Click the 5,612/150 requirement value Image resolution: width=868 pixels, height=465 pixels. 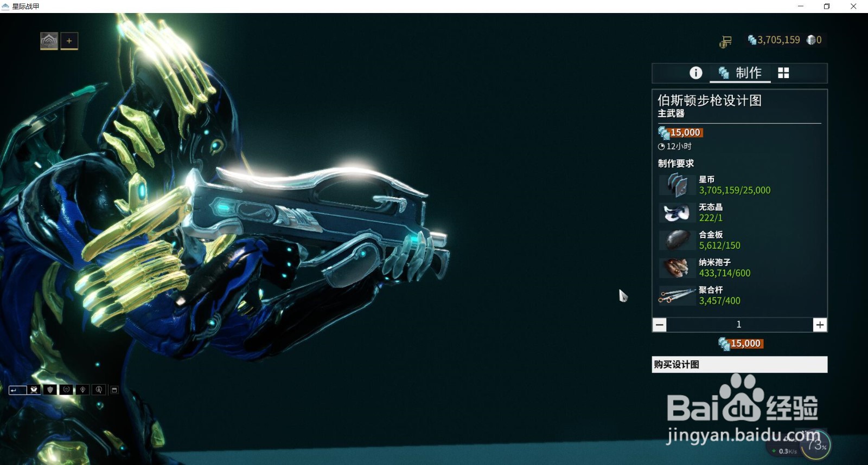[x=719, y=246]
